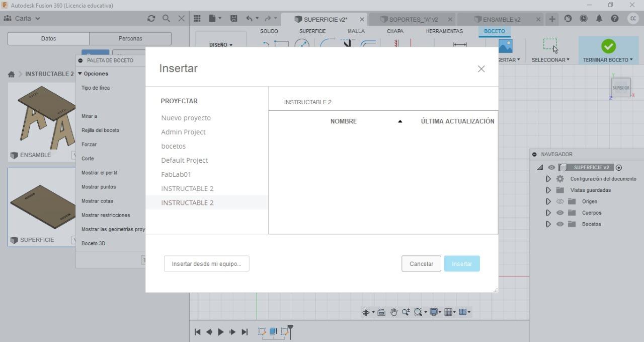Save the document with the floppy disk icon
Screen dimensions: 644x342
pyautogui.click(x=233, y=19)
